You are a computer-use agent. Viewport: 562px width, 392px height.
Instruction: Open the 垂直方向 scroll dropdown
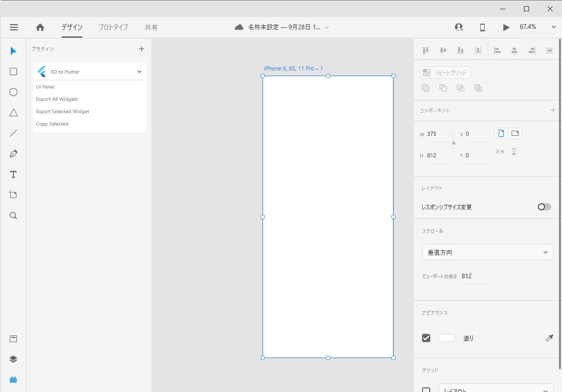point(487,252)
